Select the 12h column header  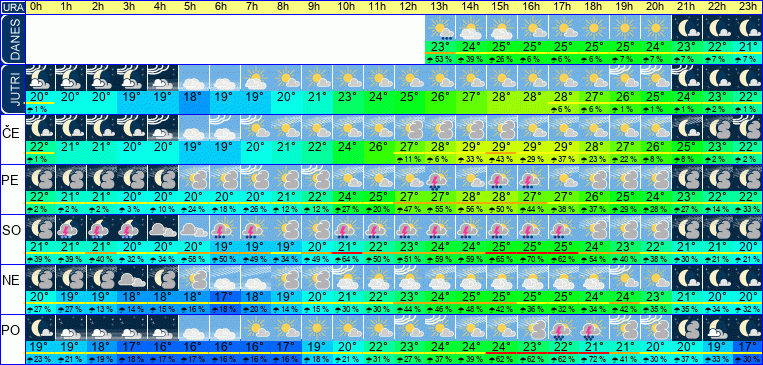[x=409, y=7]
